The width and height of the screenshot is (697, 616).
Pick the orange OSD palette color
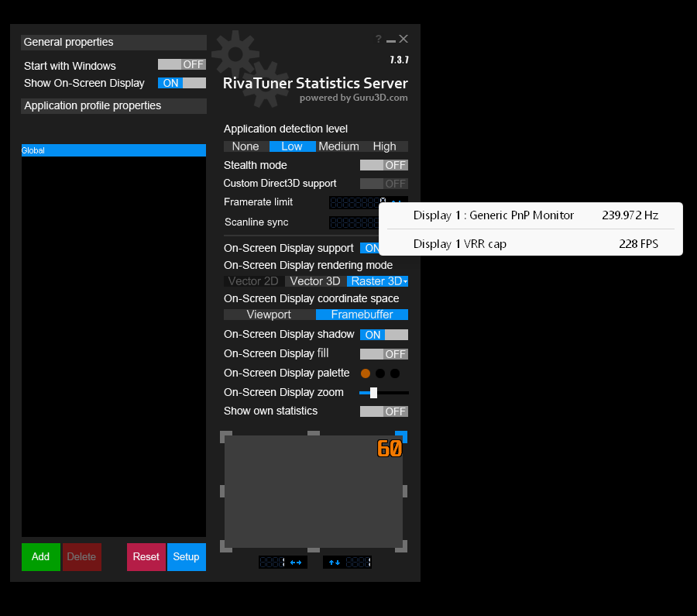[x=366, y=373]
